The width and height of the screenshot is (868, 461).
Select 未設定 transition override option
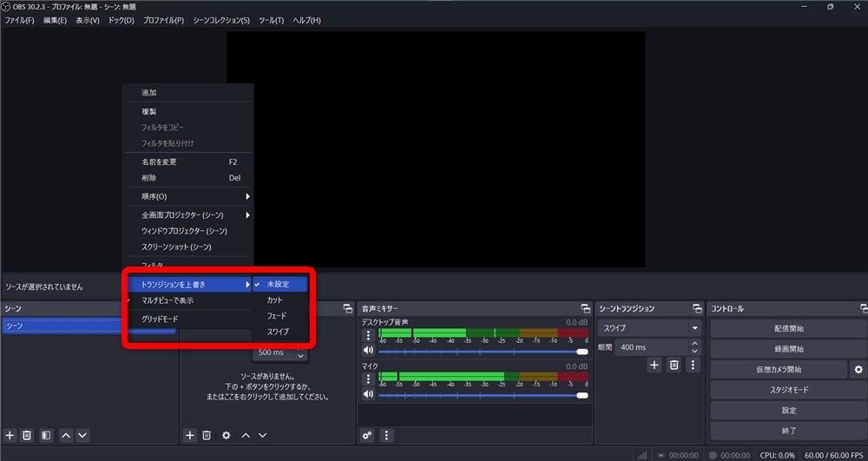click(x=279, y=285)
